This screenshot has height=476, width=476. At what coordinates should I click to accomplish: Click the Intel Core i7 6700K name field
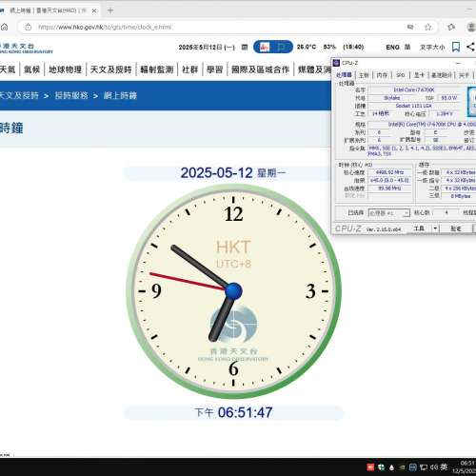(x=414, y=90)
